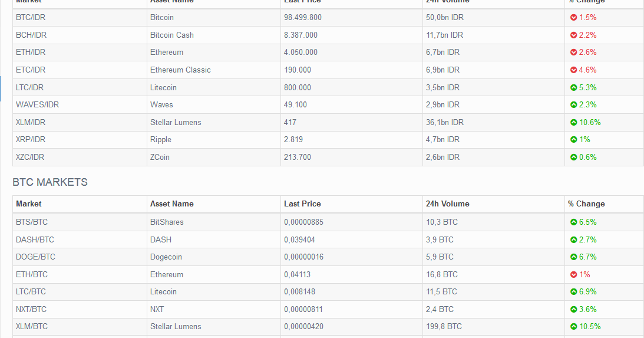Click the 0,039404 DASH price
The height and width of the screenshot is (338, 644).
pyautogui.click(x=299, y=239)
